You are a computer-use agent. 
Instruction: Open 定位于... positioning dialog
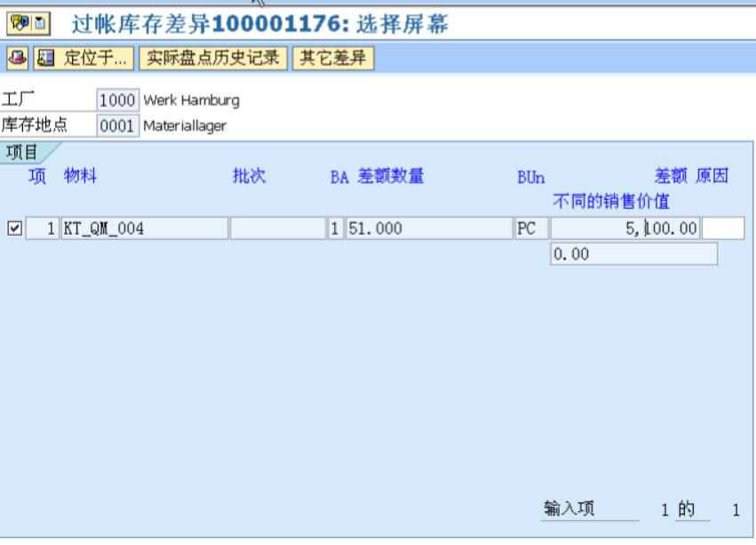83,58
